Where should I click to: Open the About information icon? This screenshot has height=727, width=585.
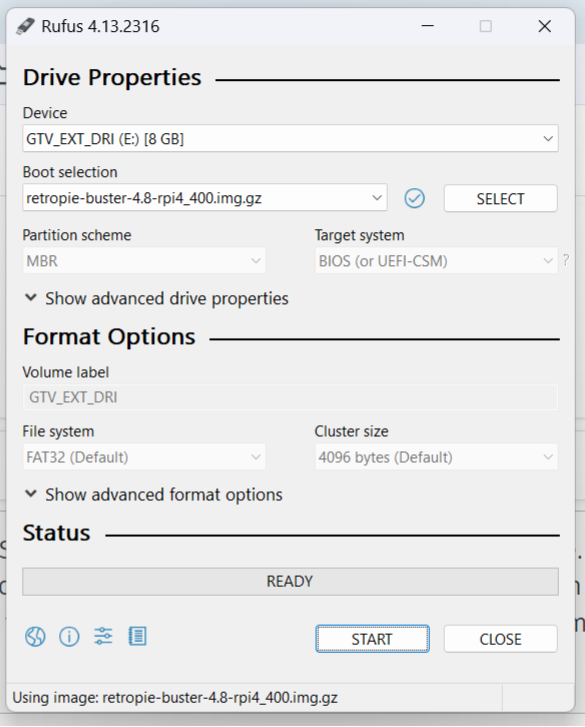click(69, 637)
